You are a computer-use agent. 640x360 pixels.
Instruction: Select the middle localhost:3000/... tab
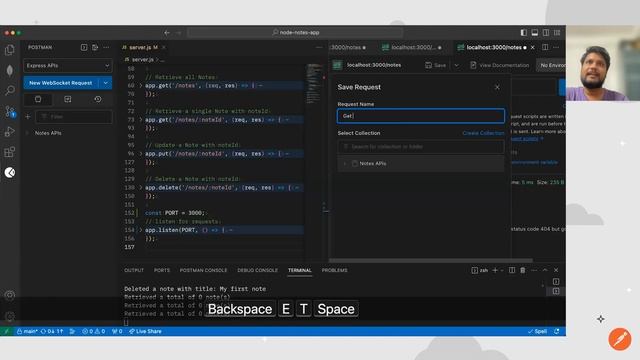click(412, 47)
